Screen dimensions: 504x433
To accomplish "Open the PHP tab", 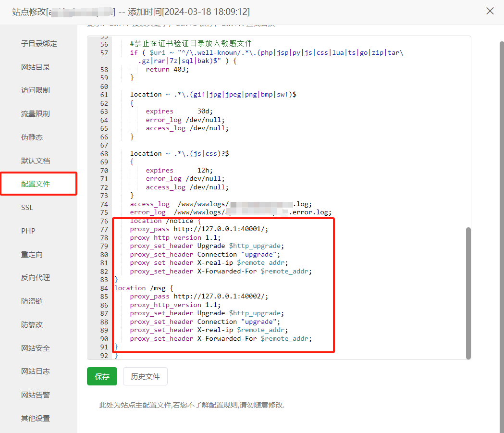I will [28, 231].
